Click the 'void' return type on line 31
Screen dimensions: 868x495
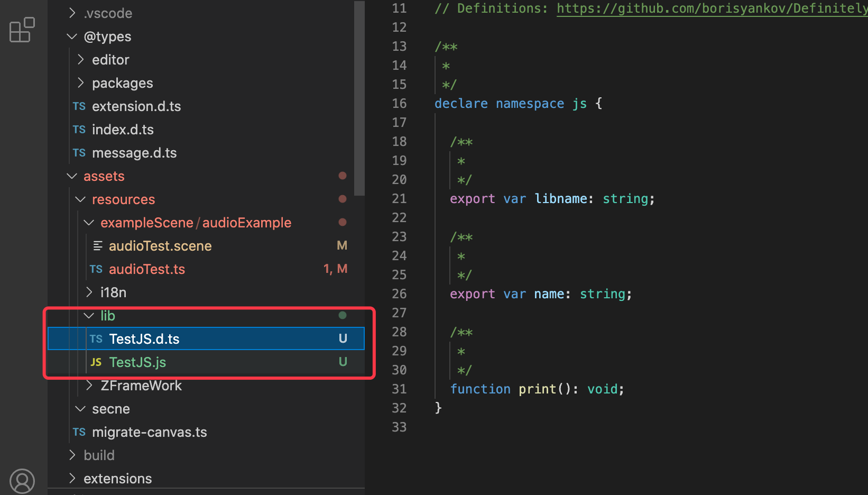(x=602, y=389)
